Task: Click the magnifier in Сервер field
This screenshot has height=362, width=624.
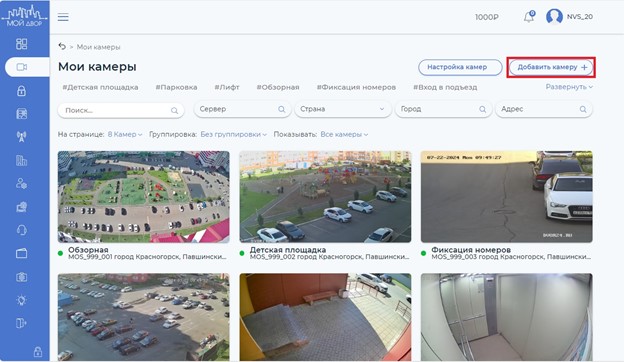Action: coord(281,109)
